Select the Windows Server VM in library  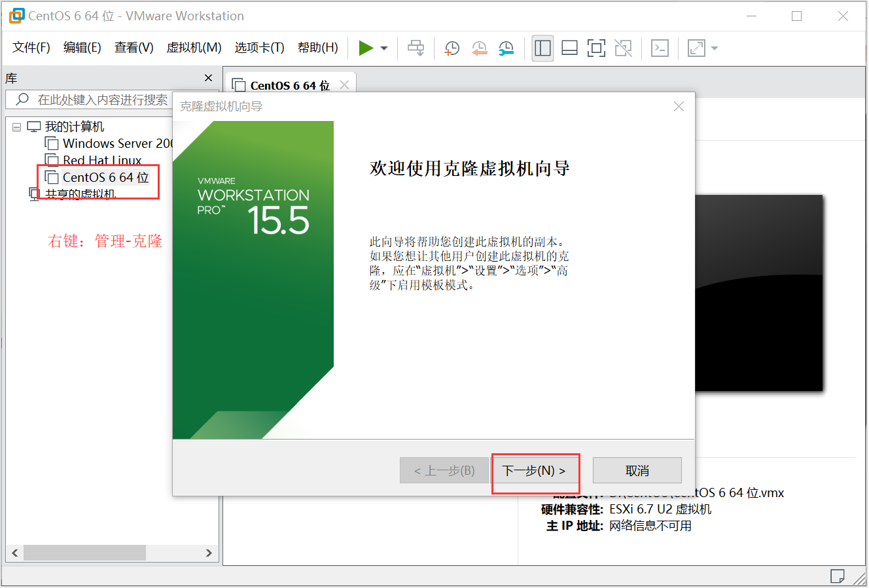[x=109, y=143]
